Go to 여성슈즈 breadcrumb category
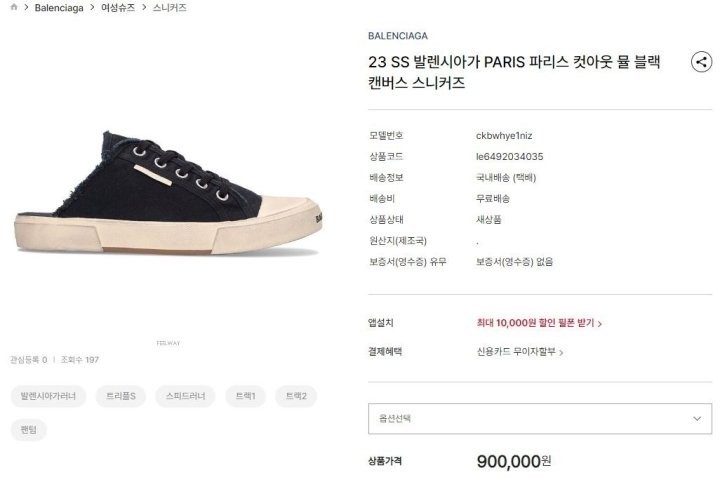The image size is (720, 482). [x=118, y=8]
